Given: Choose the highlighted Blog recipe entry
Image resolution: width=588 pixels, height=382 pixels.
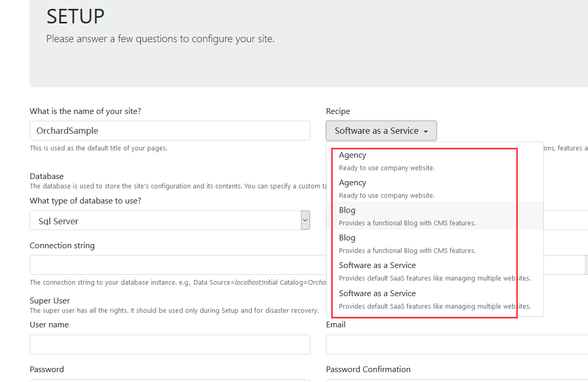Looking at the screenshot, I should [x=435, y=216].
